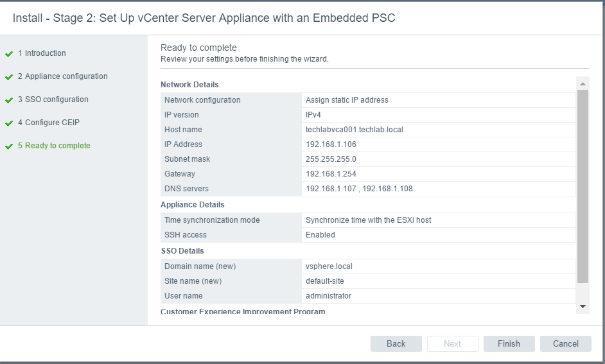Click the IPv4 value
This screenshot has width=605, height=364.
[x=313, y=115]
